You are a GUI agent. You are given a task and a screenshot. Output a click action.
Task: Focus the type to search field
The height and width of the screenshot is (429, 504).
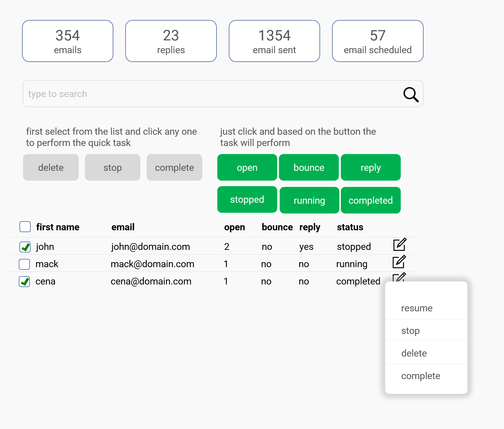tap(223, 94)
